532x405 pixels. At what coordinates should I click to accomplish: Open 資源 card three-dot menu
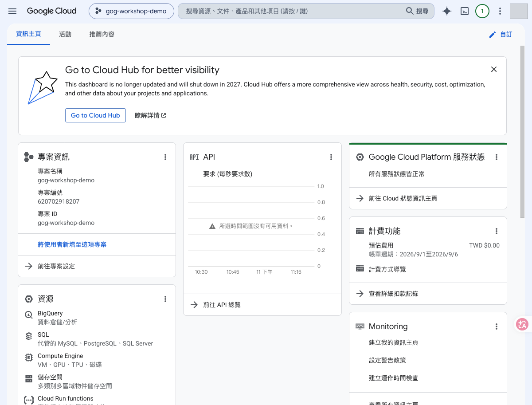tap(165, 299)
